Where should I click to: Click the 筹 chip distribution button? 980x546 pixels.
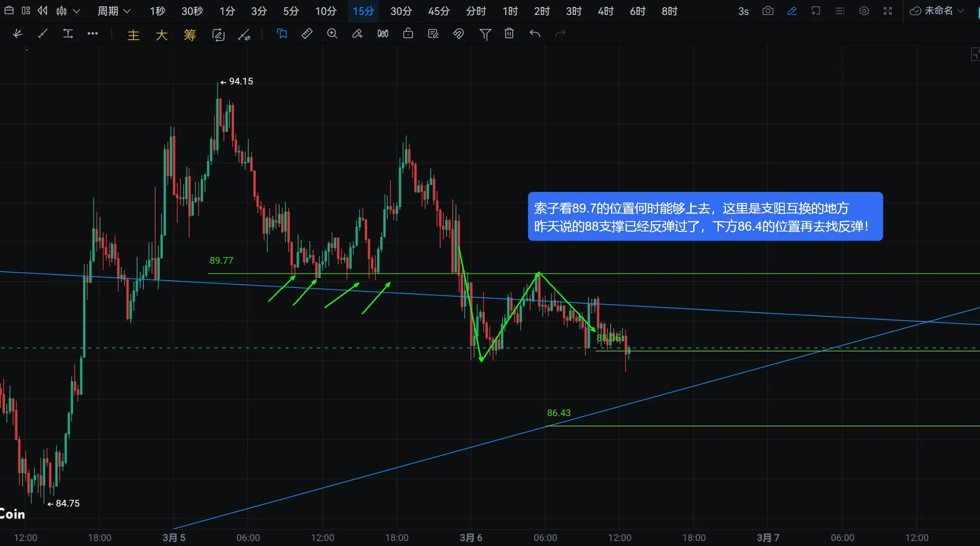(x=190, y=35)
